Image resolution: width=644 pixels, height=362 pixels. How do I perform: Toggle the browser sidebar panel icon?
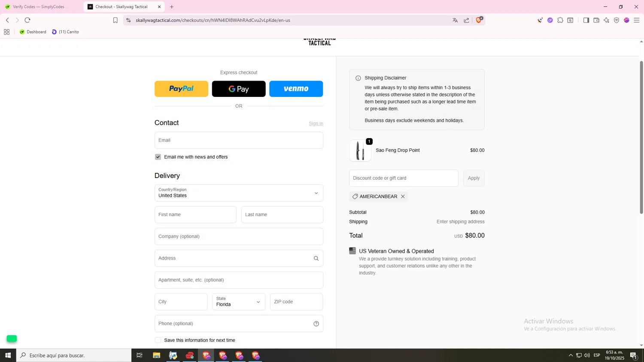point(586,20)
